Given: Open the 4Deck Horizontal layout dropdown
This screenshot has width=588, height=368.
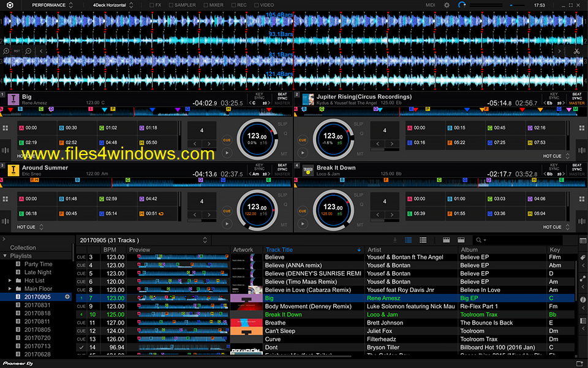Looking at the screenshot, I should pyautogui.click(x=113, y=6).
